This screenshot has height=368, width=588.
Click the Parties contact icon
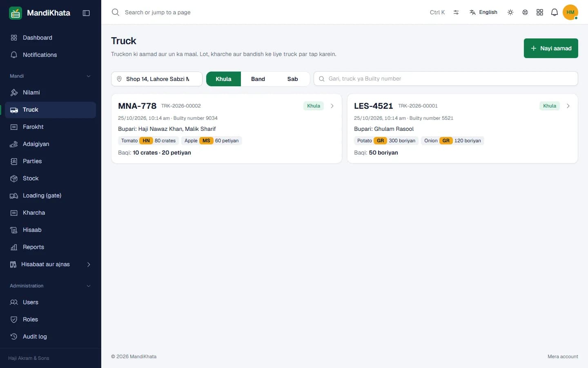[x=14, y=161]
